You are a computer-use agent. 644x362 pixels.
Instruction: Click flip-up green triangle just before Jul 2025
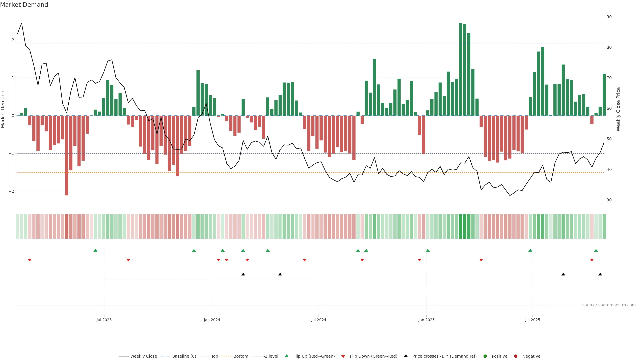530,250
